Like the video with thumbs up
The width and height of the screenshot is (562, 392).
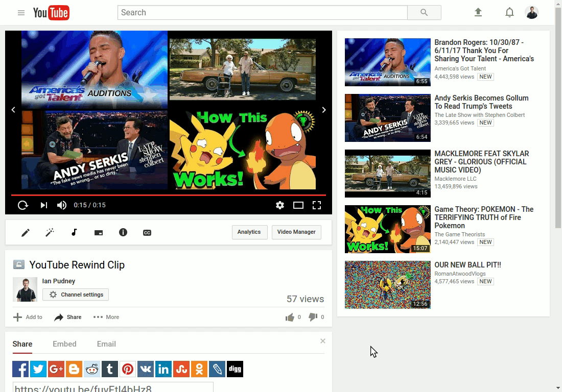tap(290, 317)
